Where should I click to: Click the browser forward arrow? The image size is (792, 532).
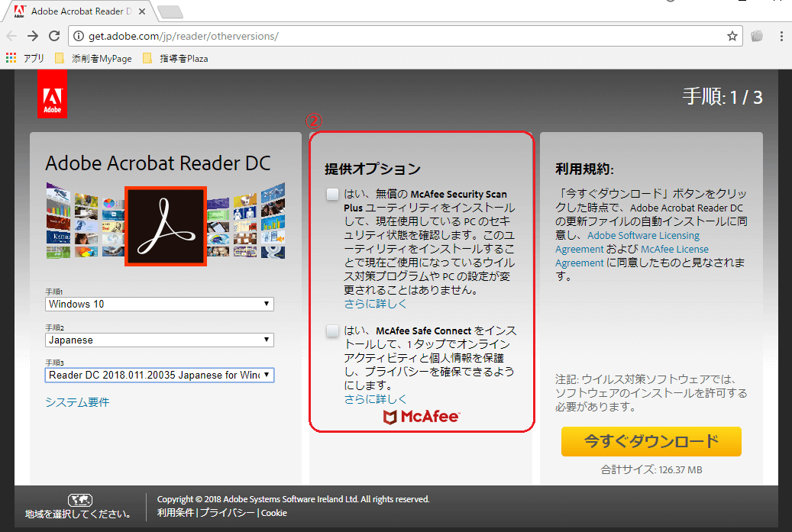coord(33,36)
